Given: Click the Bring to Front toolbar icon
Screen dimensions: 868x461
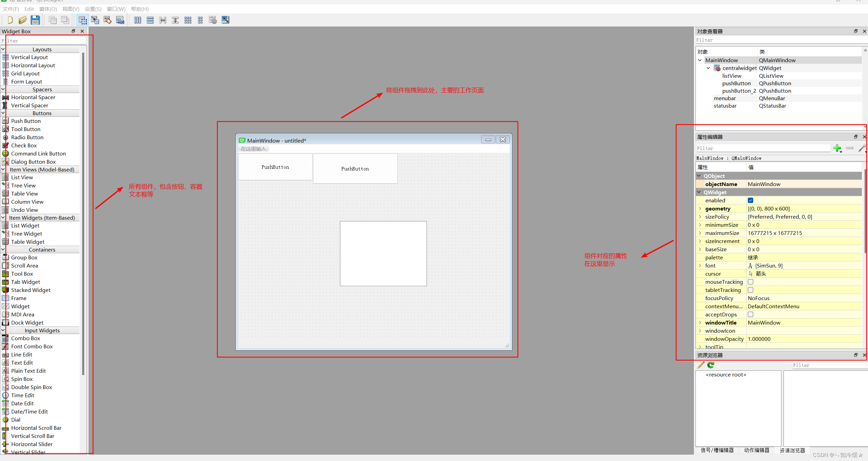Looking at the screenshot, I should 65,20.
